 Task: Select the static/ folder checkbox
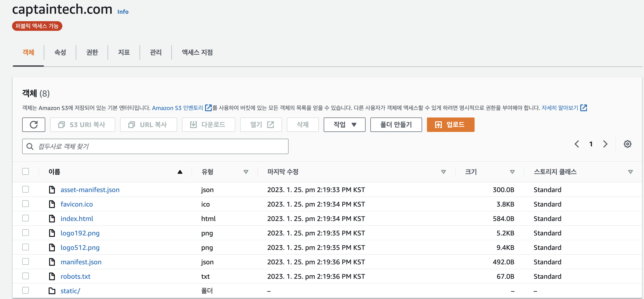click(x=26, y=291)
